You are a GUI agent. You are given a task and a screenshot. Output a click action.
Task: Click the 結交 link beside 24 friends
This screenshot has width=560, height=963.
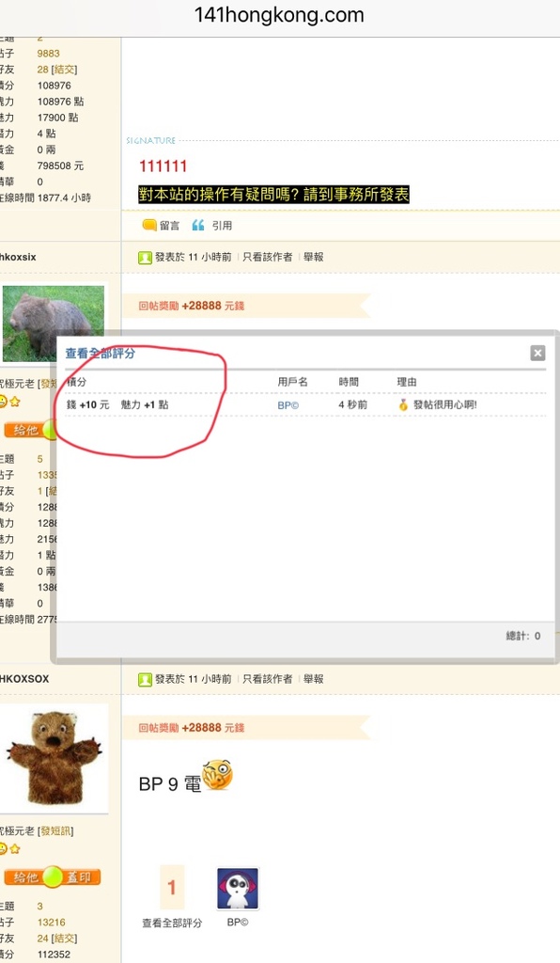pyautogui.click(x=64, y=939)
